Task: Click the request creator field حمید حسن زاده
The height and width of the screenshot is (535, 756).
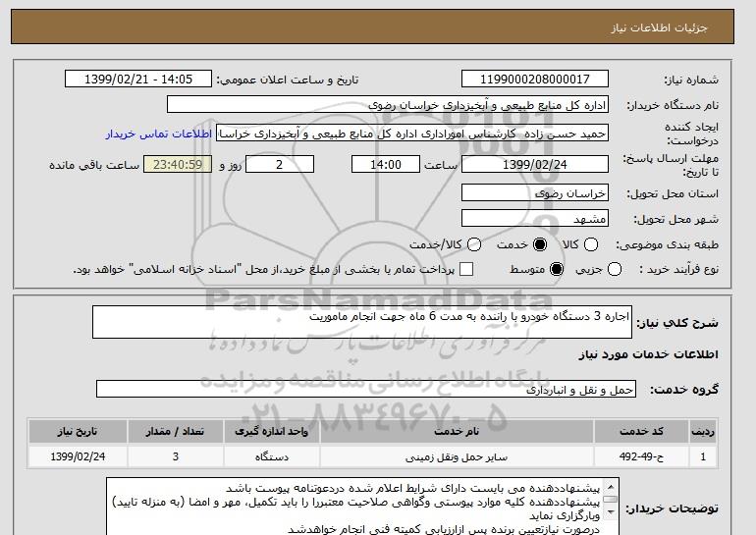Action: 412,134
